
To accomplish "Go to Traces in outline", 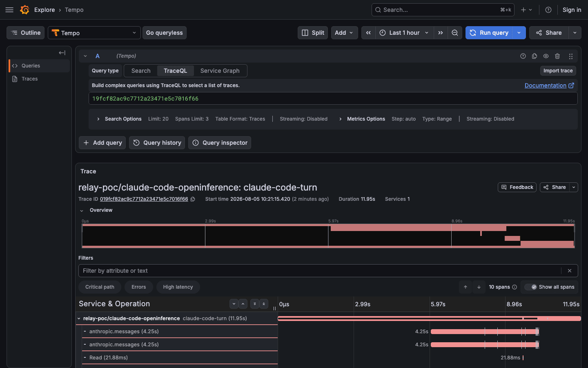I will (39, 79).
